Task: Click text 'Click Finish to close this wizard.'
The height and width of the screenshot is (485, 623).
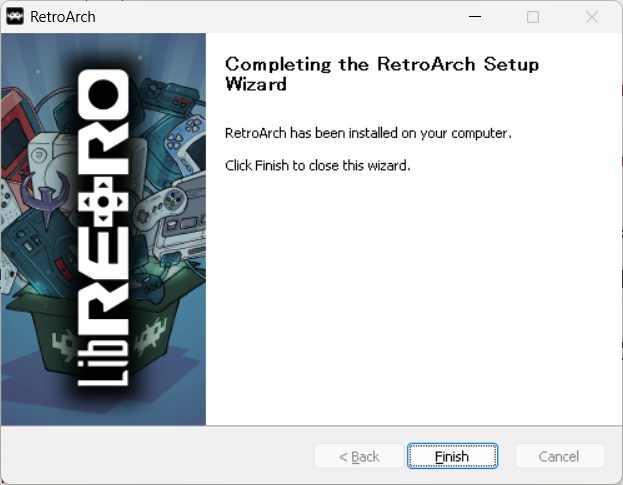Action: [x=317, y=165]
